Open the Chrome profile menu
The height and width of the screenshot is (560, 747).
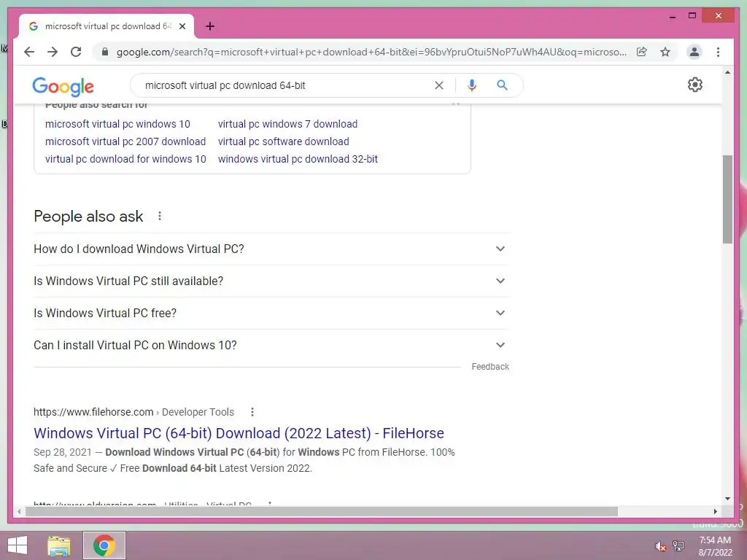click(694, 52)
